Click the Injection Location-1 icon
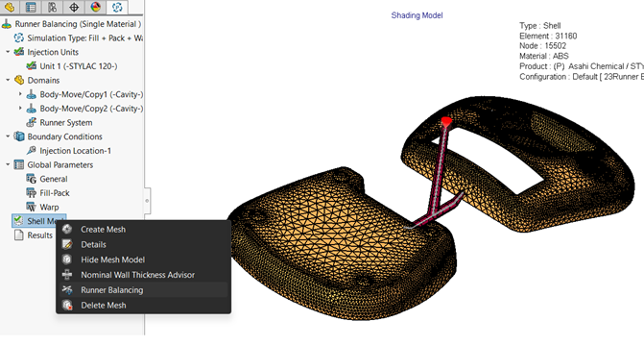Viewport: 644px width, 346px height. point(32,151)
